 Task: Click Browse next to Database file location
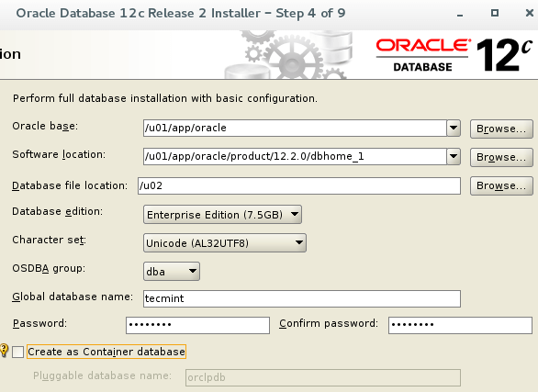[501, 185]
